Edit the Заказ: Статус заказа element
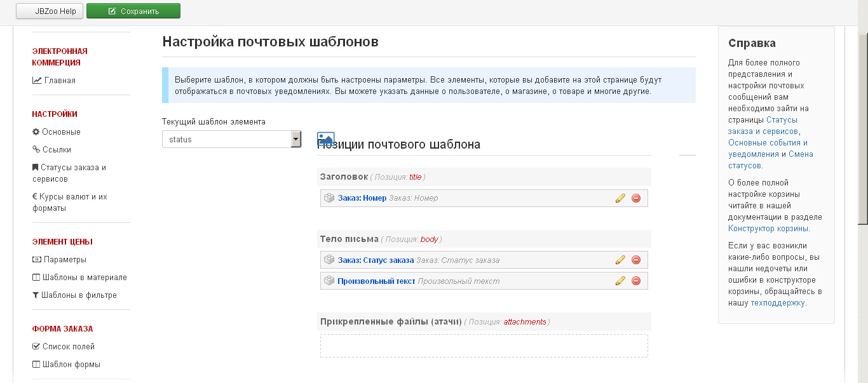The height and width of the screenshot is (383, 868). point(620,260)
